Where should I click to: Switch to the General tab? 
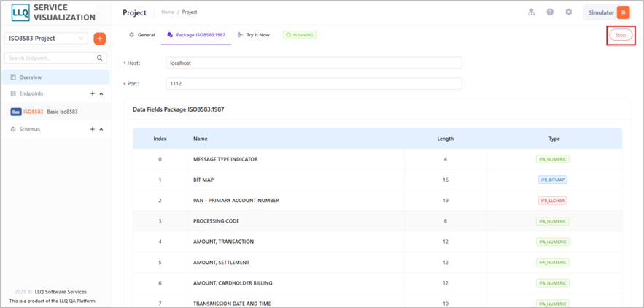point(141,35)
